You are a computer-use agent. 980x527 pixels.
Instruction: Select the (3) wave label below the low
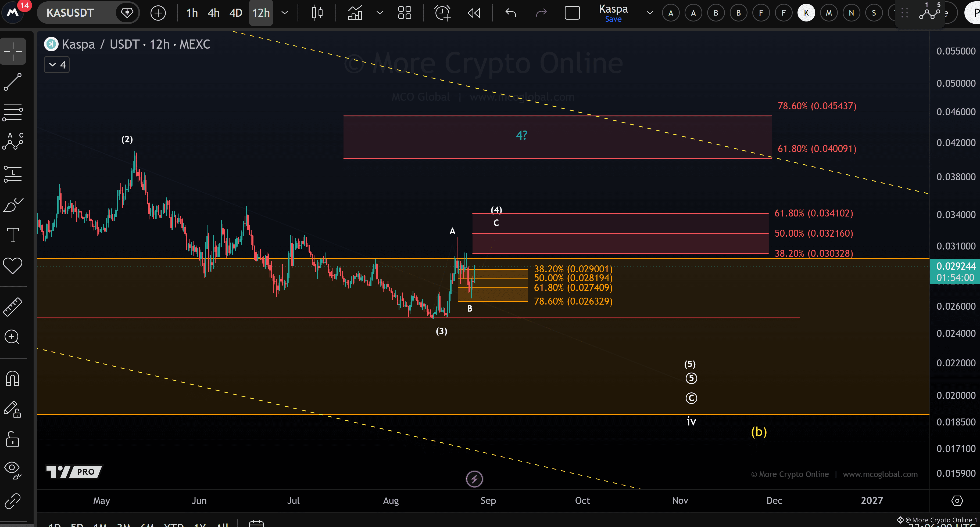[x=441, y=331]
